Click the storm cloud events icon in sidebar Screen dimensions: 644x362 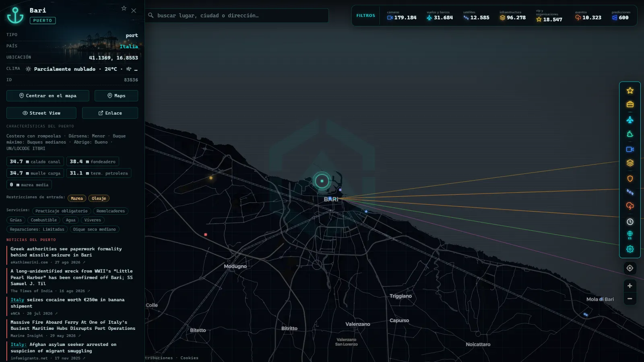pyautogui.click(x=630, y=206)
